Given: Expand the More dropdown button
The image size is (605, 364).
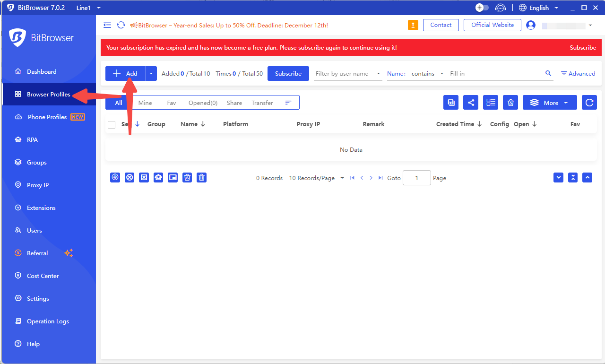Looking at the screenshot, I should pyautogui.click(x=550, y=103).
